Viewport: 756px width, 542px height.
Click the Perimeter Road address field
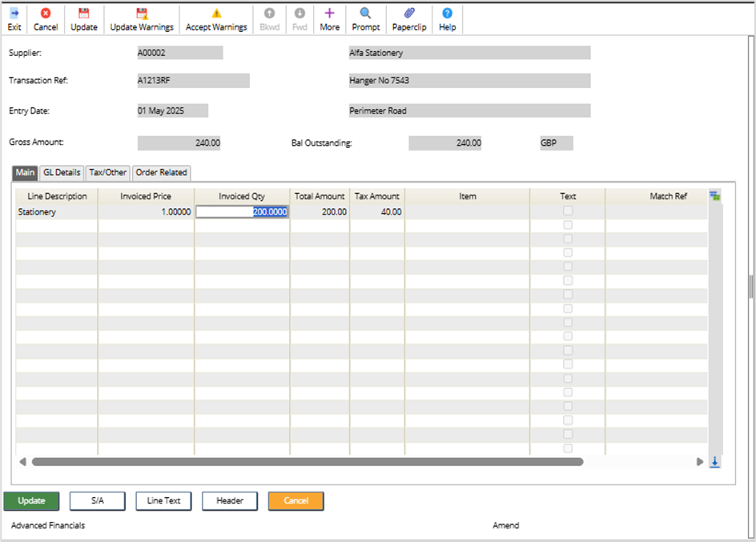pos(469,110)
